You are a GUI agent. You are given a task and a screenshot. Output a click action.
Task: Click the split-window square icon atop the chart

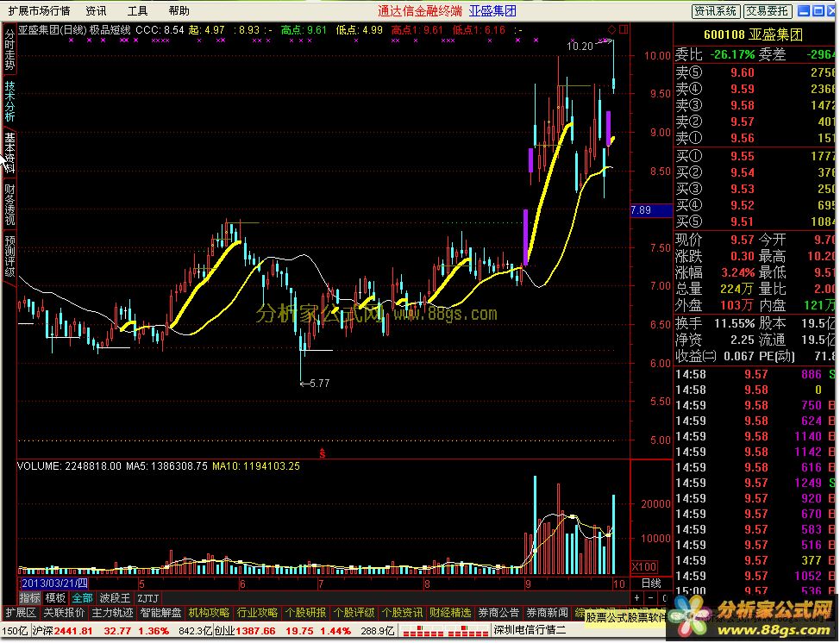(623, 29)
